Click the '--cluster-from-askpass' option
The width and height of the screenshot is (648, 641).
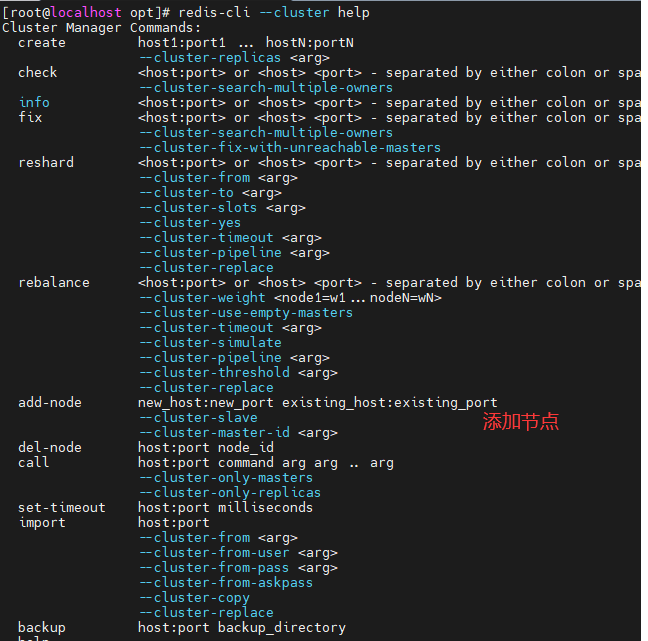tap(226, 583)
